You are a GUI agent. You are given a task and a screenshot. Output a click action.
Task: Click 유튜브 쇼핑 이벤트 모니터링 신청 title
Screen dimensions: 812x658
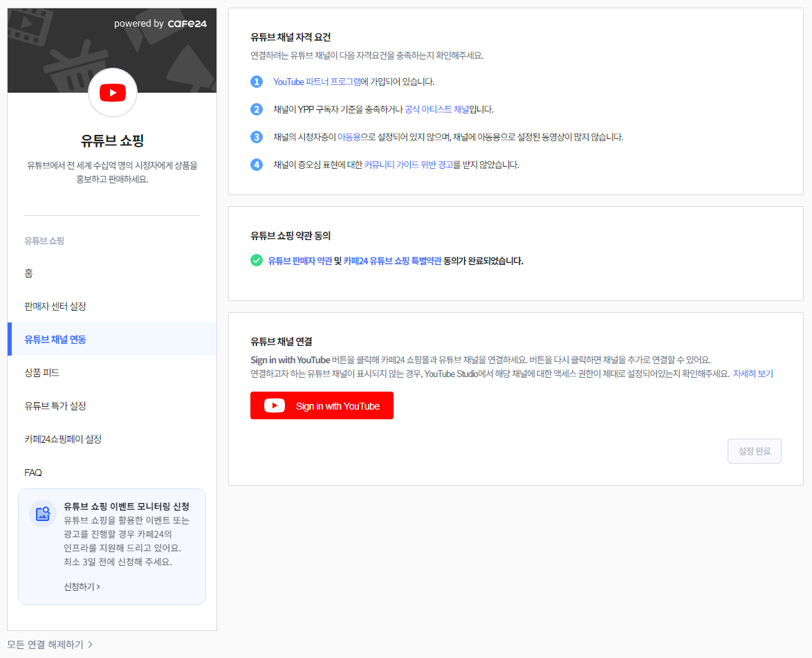127,506
